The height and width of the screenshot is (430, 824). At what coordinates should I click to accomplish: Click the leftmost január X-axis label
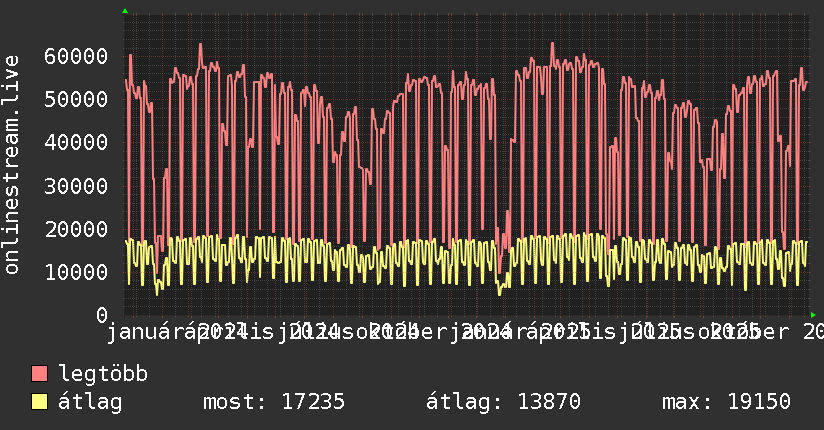coord(141,332)
